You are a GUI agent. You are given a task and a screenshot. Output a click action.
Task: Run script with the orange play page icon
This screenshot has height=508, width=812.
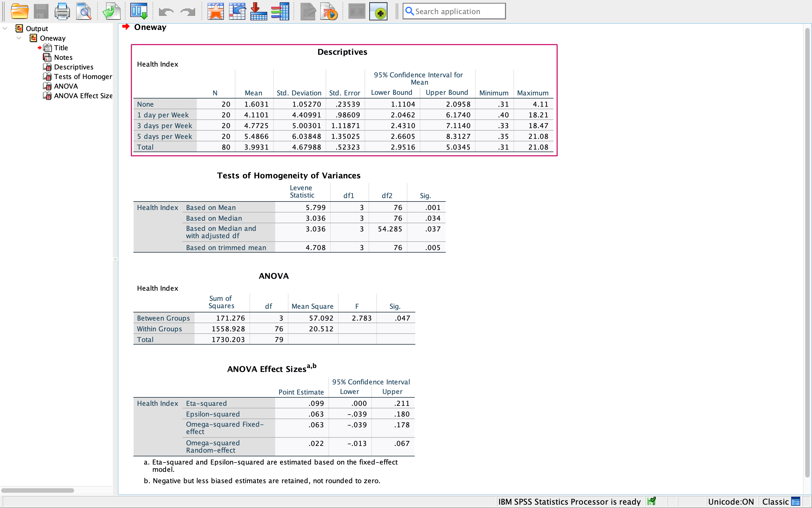point(329,11)
